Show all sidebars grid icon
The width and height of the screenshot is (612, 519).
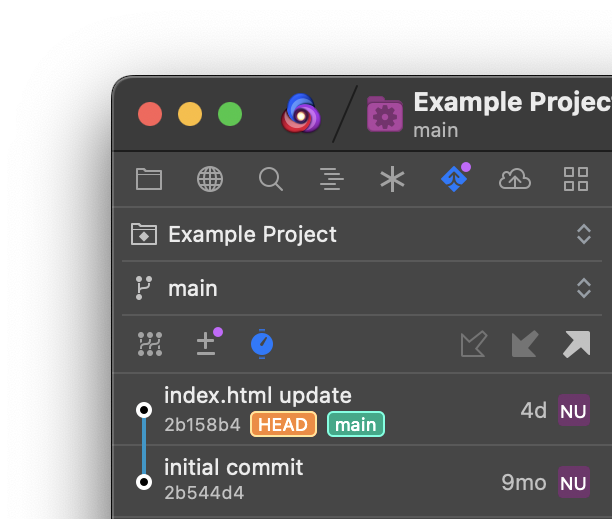tap(576, 179)
